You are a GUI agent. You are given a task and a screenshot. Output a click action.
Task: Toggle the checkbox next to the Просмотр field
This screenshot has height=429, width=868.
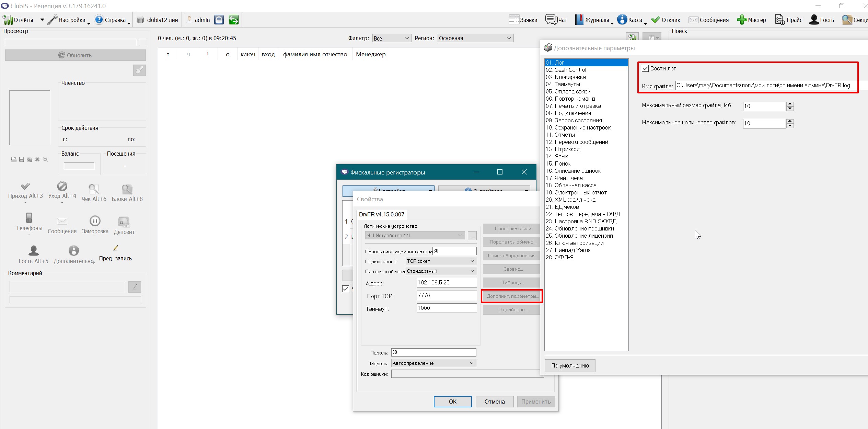143,42
